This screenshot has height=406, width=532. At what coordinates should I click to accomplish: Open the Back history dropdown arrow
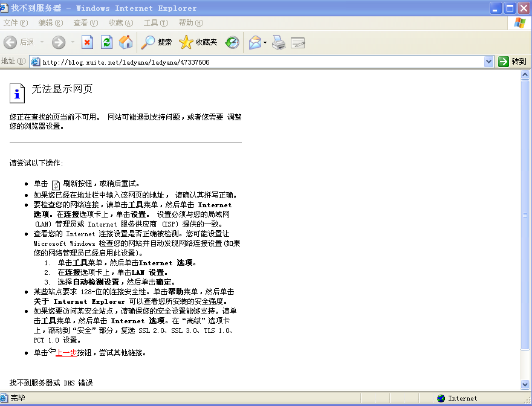[x=42, y=42]
